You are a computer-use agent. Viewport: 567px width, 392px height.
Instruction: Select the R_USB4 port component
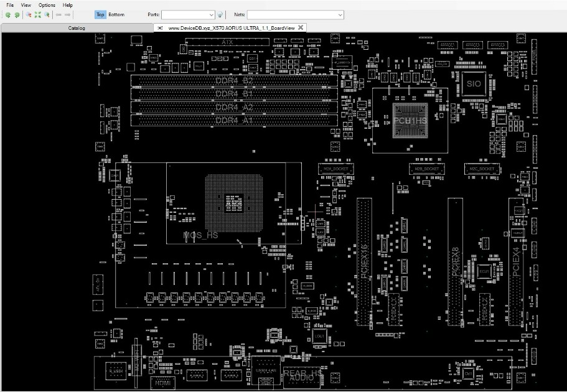116,371
